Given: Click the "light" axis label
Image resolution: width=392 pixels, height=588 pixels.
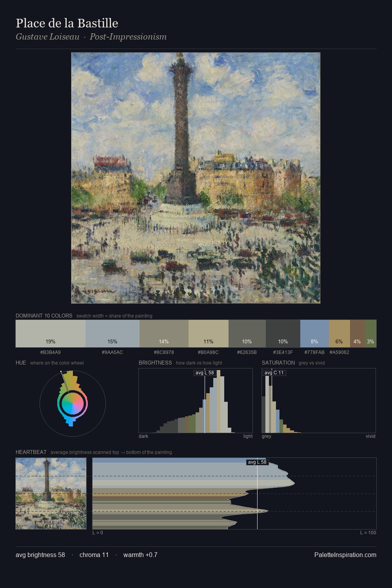Looking at the screenshot, I should click(x=248, y=436).
